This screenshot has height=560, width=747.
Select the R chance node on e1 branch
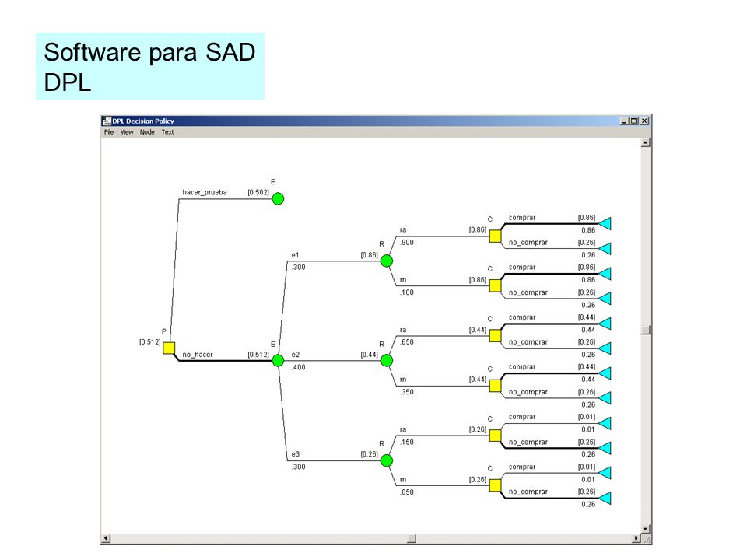point(387,261)
